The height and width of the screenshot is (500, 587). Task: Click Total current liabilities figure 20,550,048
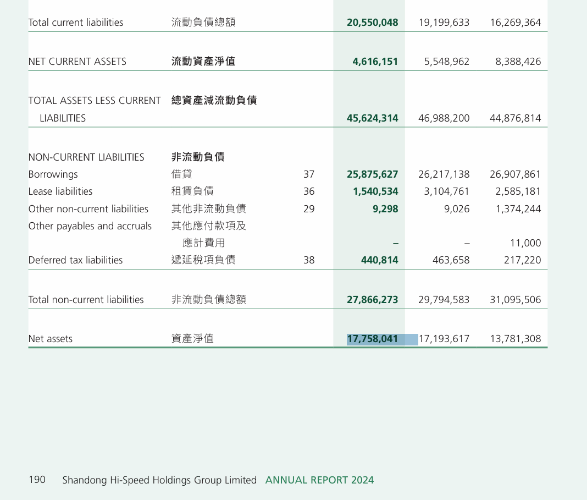(372, 22)
